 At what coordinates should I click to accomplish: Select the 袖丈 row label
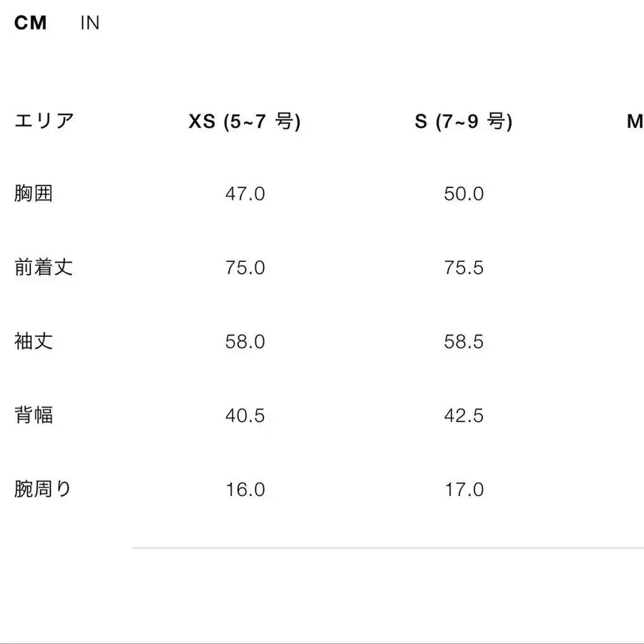[x=32, y=341]
